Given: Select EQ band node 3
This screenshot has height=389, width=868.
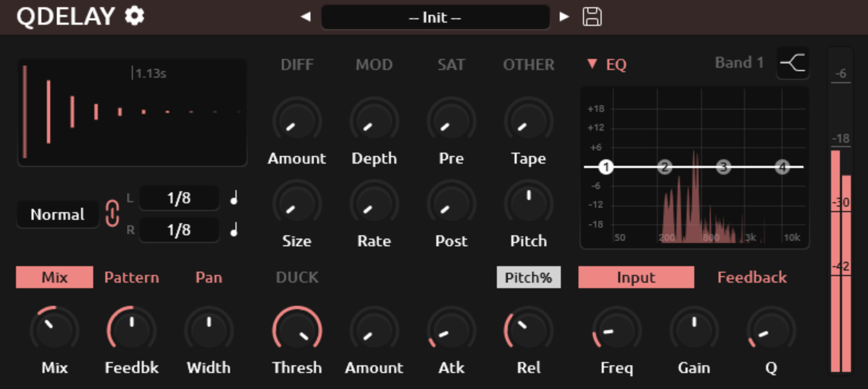Looking at the screenshot, I should pyautogui.click(x=724, y=166).
